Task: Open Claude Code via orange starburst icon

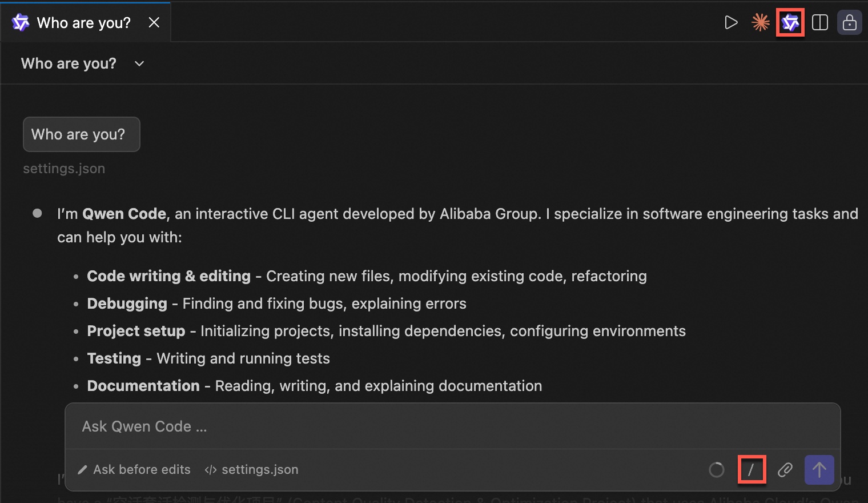Action: pyautogui.click(x=761, y=23)
